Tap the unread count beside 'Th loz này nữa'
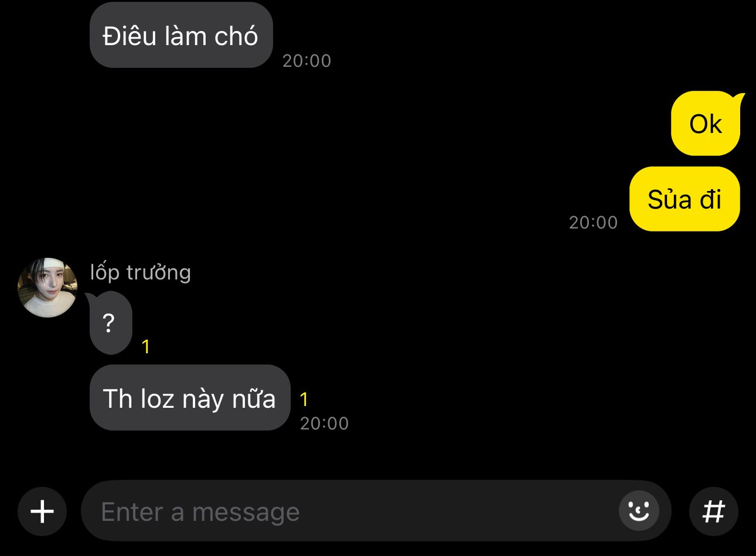The image size is (756, 556). coord(304,400)
